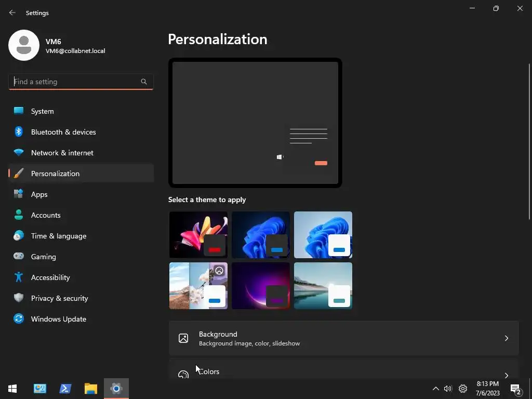Select the Personalization section
The image size is (532, 399).
81,174
